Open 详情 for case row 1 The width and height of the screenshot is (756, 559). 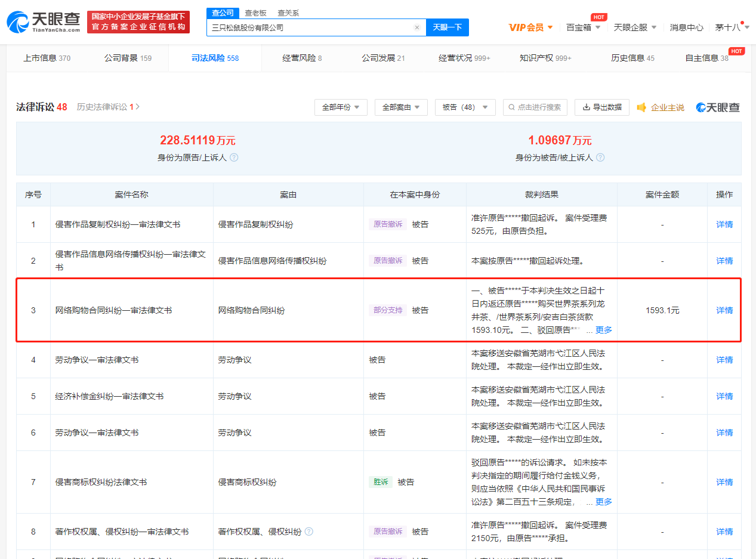(x=724, y=224)
